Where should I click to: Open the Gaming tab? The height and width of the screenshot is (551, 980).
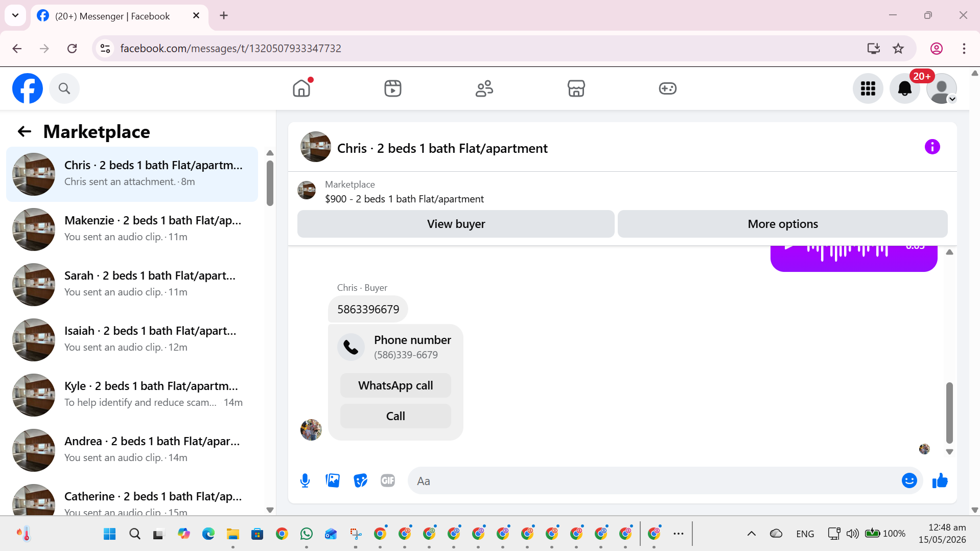[667, 88]
